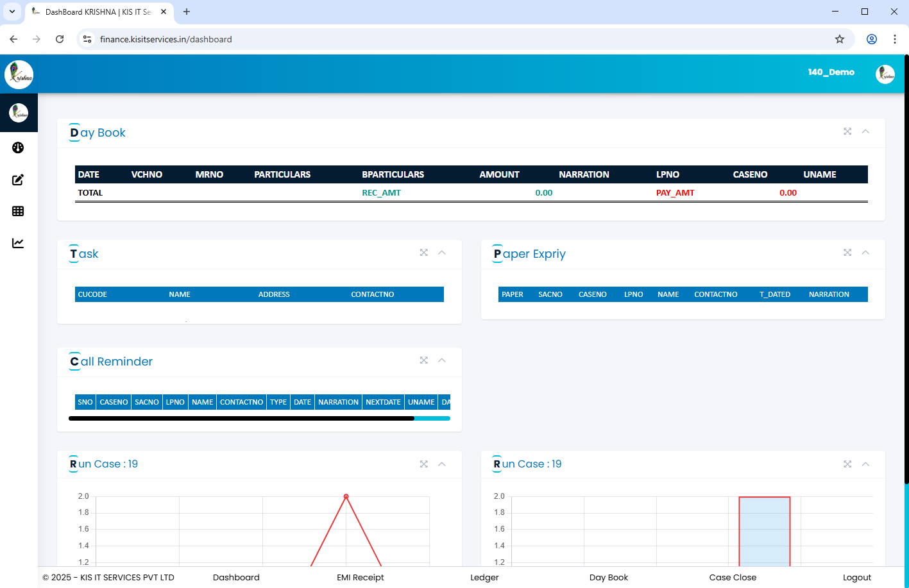Click the Krishna logo in top header

click(x=19, y=74)
